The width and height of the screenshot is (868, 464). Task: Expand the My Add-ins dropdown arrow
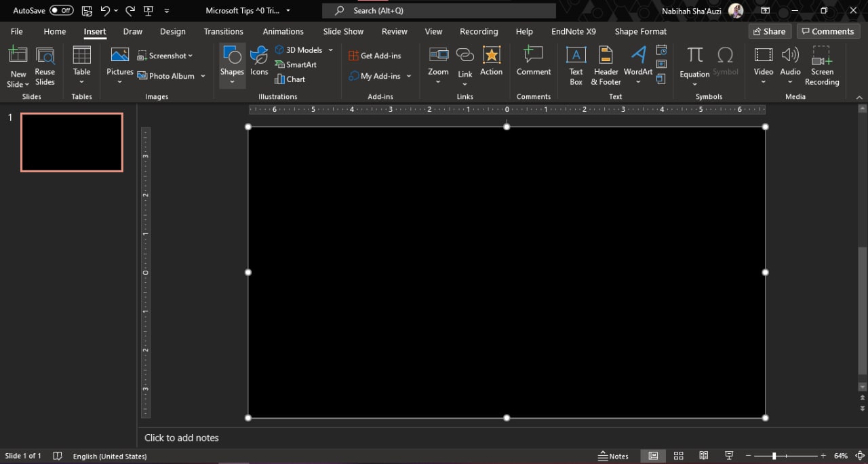(409, 76)
